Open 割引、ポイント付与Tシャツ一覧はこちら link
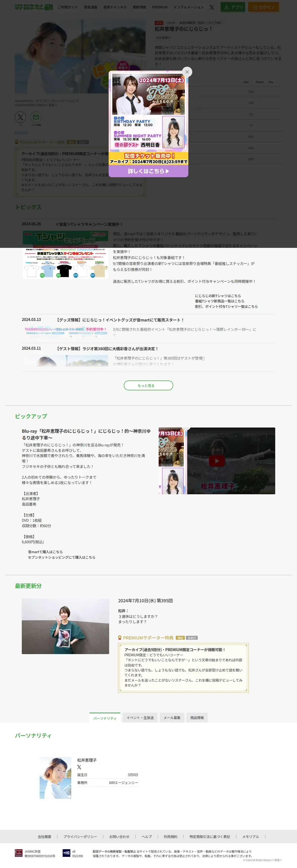297x868 pixels. click(x=226, y=307)
